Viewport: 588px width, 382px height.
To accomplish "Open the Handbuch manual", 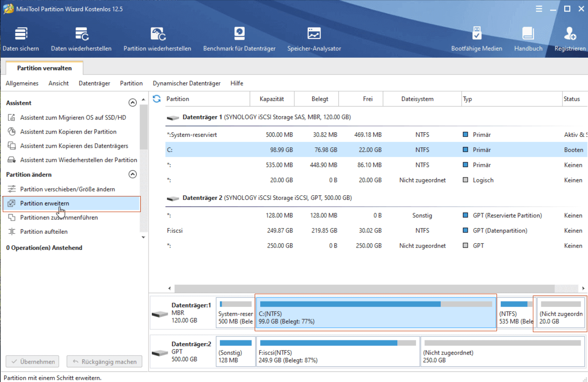I will pyautogui.click(x=528, y=39).
